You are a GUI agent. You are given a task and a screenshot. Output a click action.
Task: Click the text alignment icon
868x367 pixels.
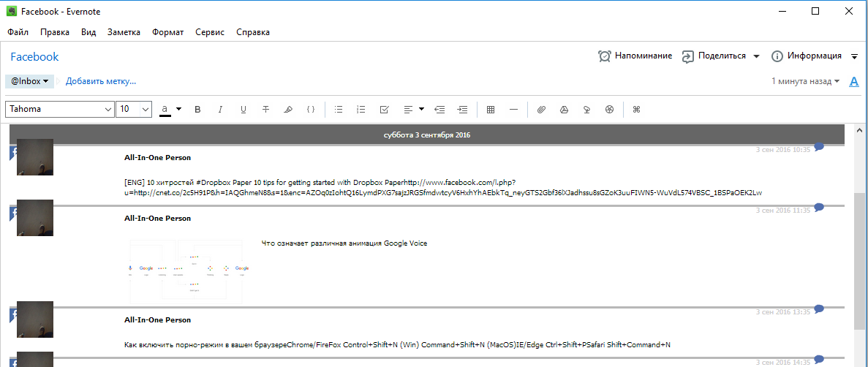408,110
